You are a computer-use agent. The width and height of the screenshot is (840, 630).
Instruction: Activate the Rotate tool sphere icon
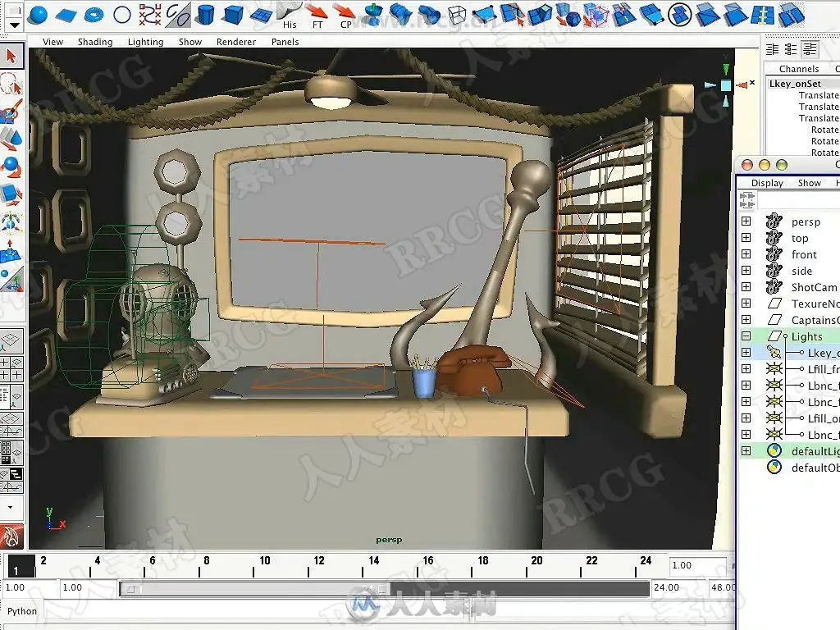(x=11, y=167)
